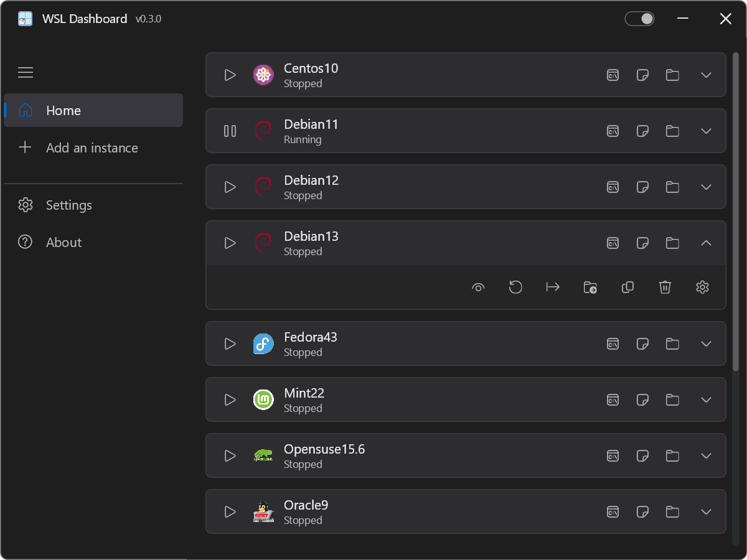Viewport: 747px width, 560px height.
Task: Start the Oracle9 instance
Action: 230,511
